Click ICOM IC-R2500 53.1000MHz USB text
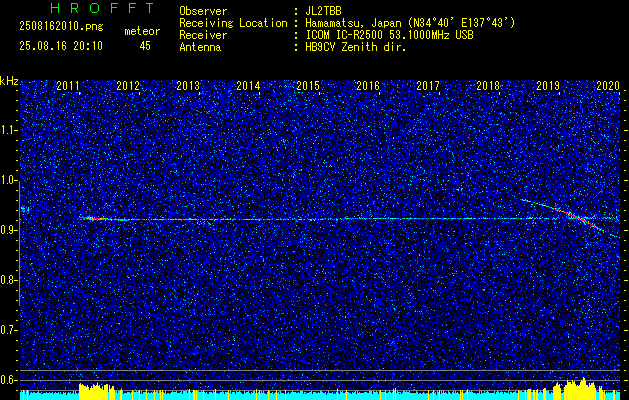Screen dimensions: 629x400 tap(389, 35)
